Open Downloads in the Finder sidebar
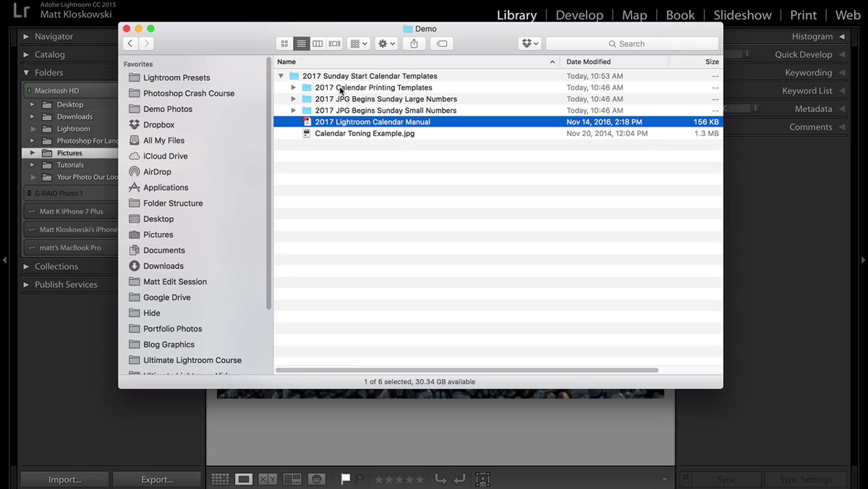This screenshot has height=489, width=868. pos(163,266)
